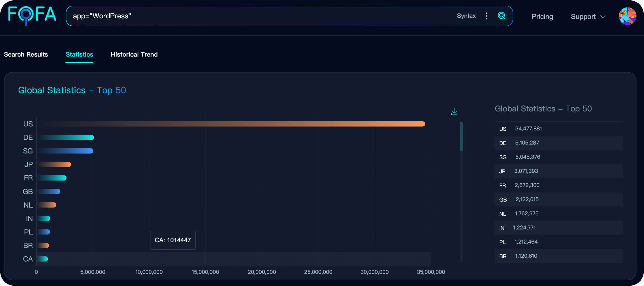Click the GB label on chart axis

point(28,192)
